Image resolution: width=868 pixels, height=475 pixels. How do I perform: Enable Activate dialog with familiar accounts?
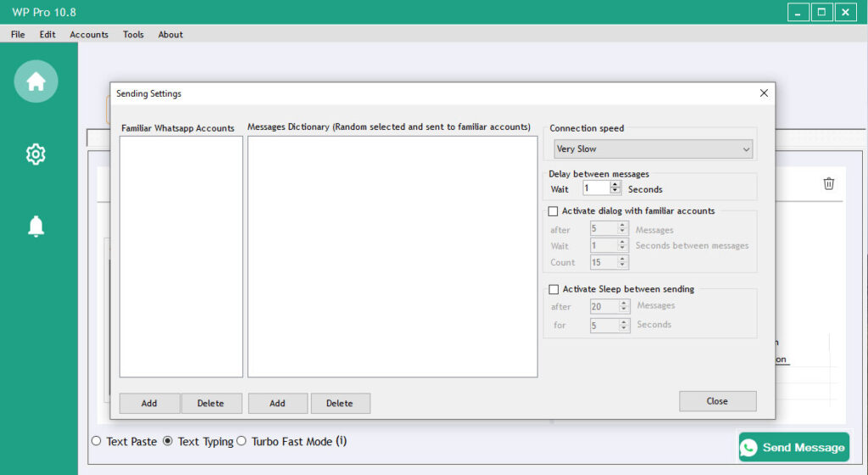pyautogui.click(x=554, y=211)
